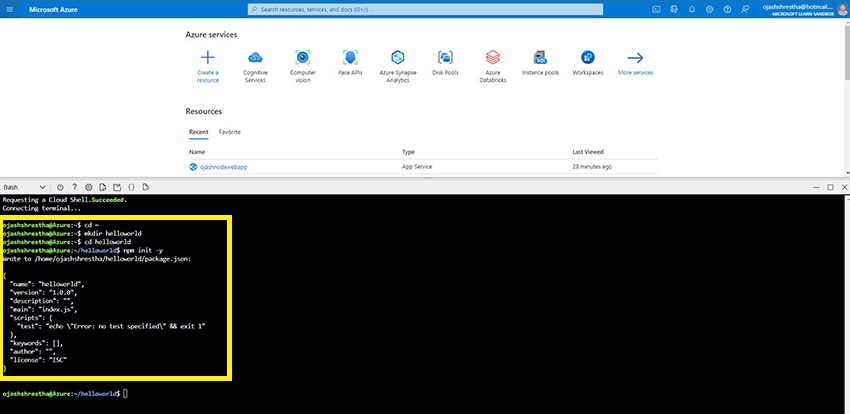Click the More services arrow

pyautogui.click(x=635, y=57)
